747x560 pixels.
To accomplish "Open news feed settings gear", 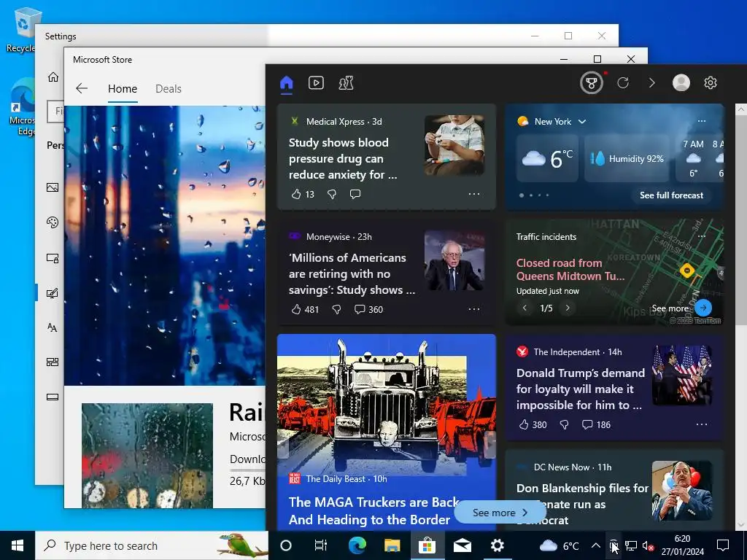I will tap(711, 83).
